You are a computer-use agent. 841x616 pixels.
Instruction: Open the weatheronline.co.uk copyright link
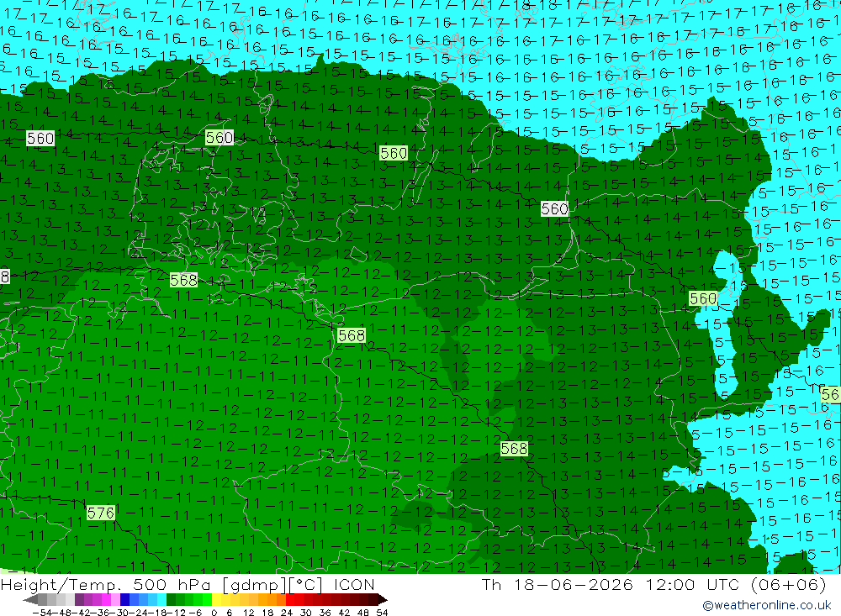(766, 605)
